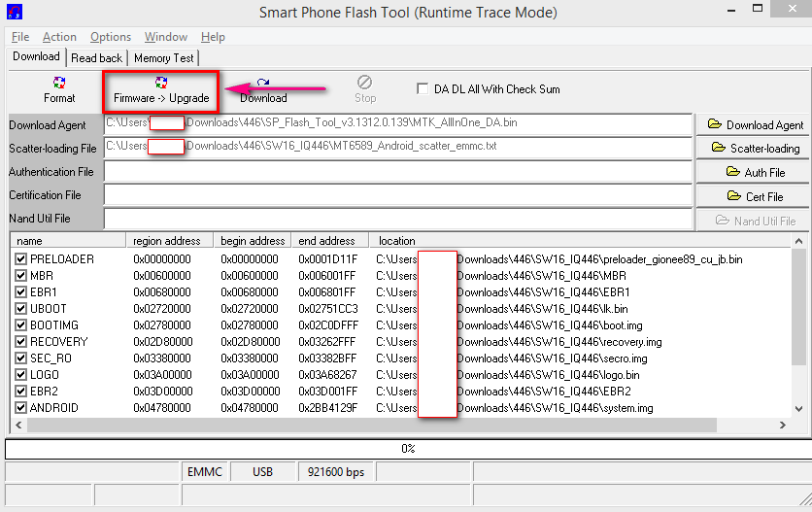The height and width of the screenshot is (512, 812).
Task: Uncheck the PRELOADER partition
Action: pos(20,259)
